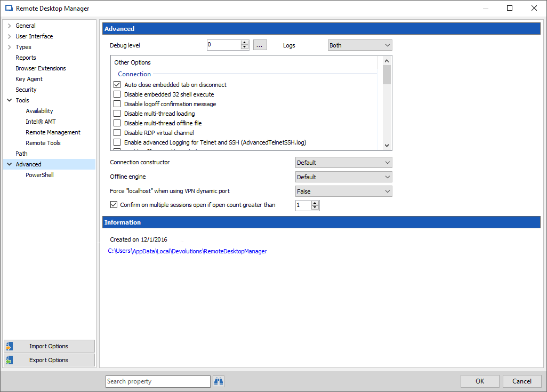
Task: Check Disable RDP virtual channel
Action: click(x=117, y=132)
